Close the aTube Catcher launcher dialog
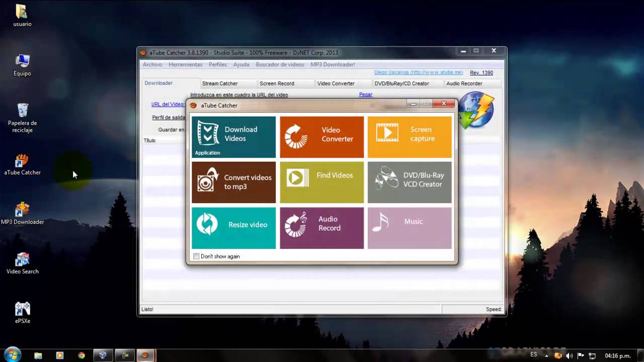This screenshot has height=362, width=644. click(x=444, y=104)
